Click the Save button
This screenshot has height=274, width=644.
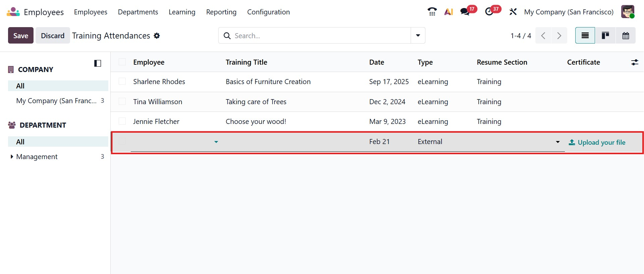[21, 36]
